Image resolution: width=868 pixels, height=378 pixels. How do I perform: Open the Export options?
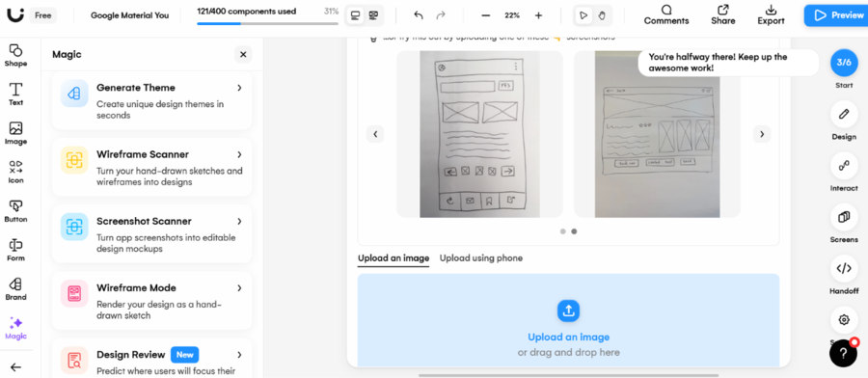pos(771,15)
